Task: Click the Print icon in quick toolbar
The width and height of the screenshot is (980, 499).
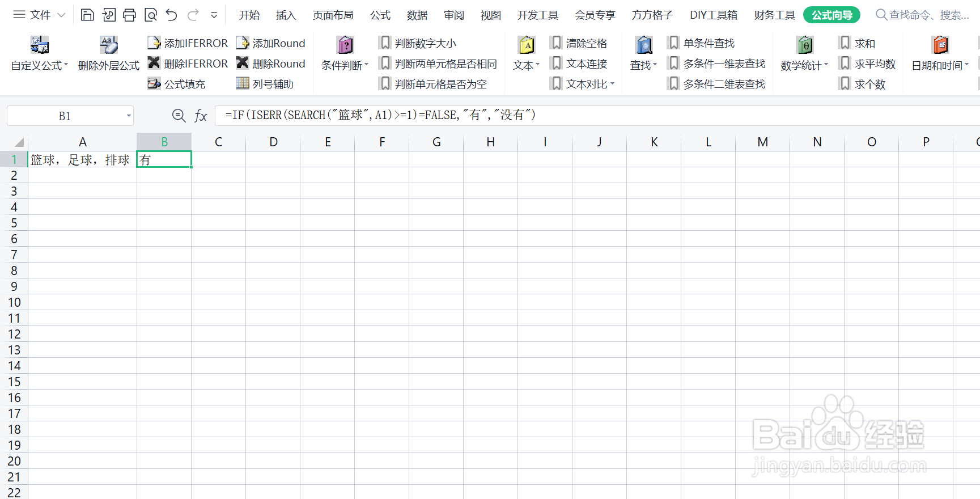Action: [x=129, y=15]
